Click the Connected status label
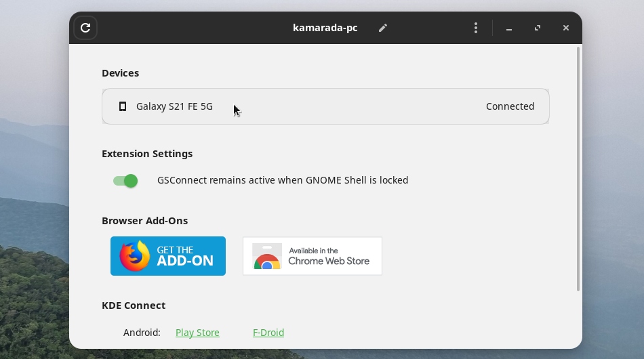 pos(510,106)
